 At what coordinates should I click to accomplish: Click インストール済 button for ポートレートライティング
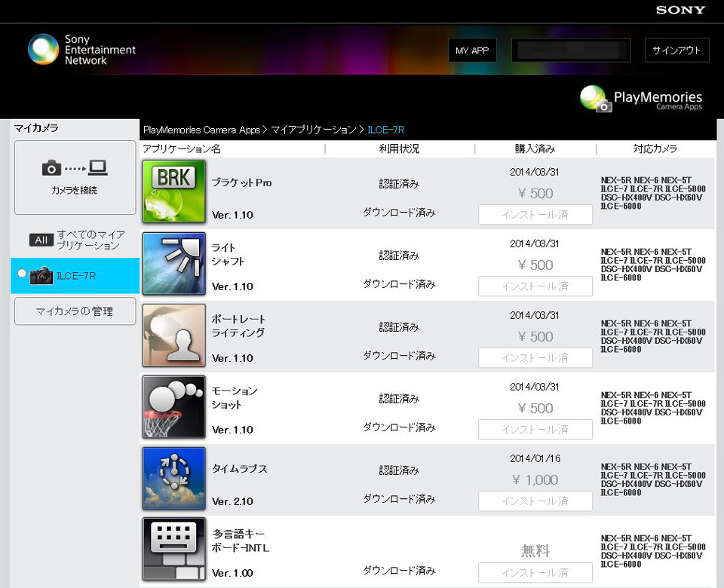[535, 357]
